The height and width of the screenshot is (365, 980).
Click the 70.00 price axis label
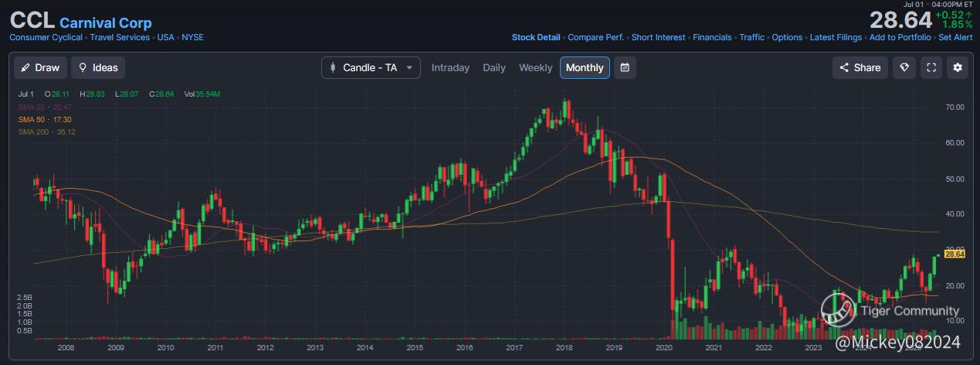(955, 107)
